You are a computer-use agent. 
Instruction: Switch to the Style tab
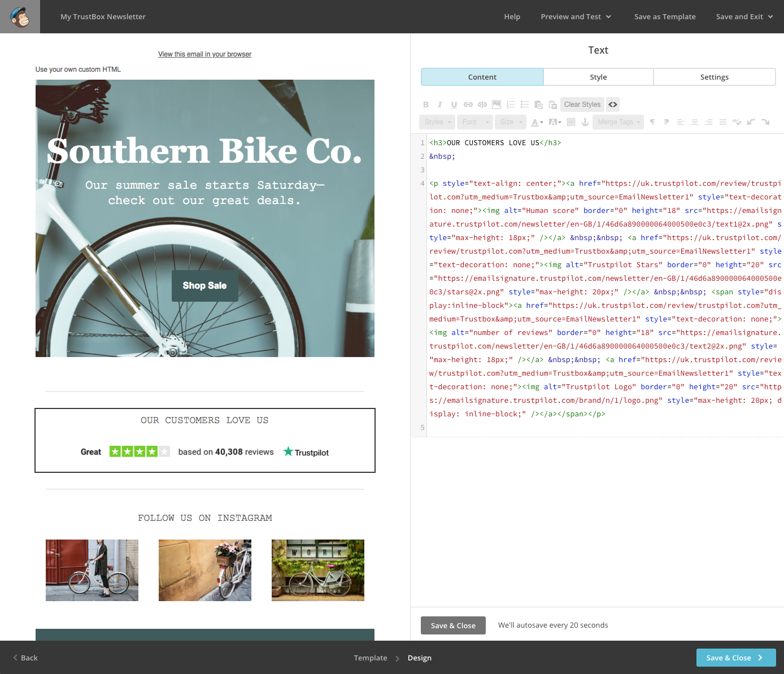coord(598,77)
